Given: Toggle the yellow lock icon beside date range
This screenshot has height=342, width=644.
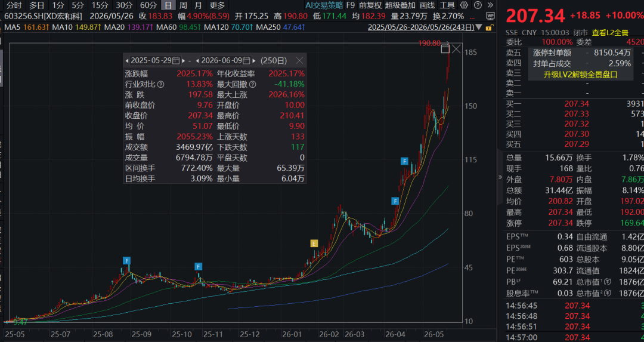Looking at the screenshot, I should coord(489,27).
